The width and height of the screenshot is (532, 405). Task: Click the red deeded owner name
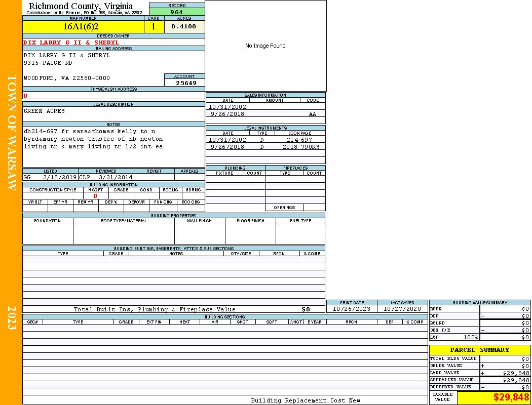click(71, 43)
